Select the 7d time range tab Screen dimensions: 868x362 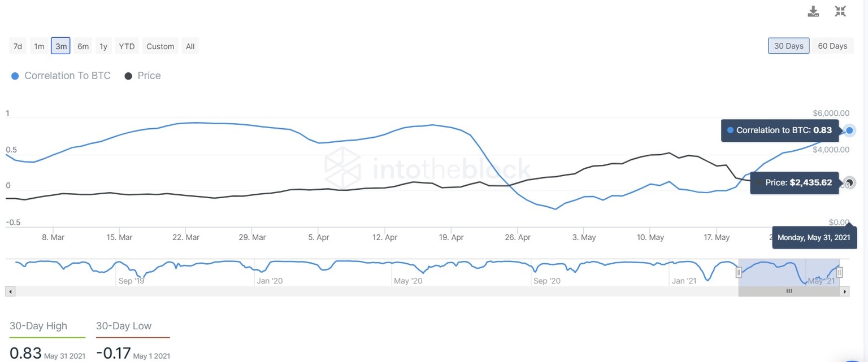[x=18, y=46]
